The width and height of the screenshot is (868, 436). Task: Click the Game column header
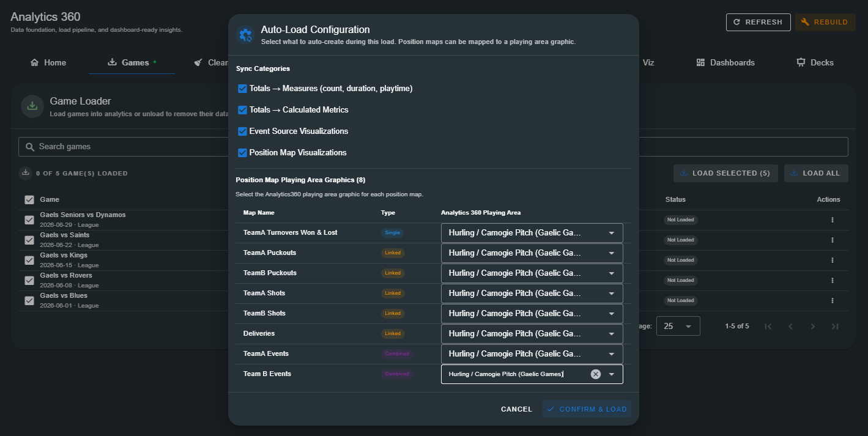coord(50,199)
